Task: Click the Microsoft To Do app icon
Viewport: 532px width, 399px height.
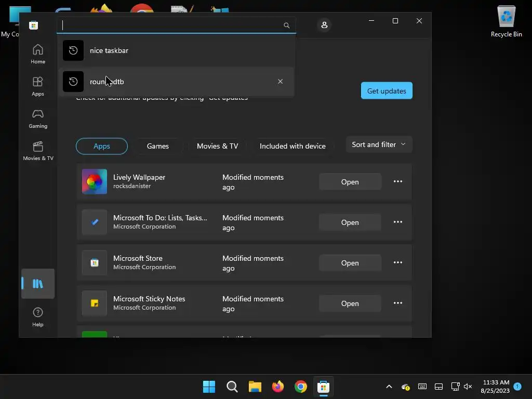Action: (x=95, y=222)
